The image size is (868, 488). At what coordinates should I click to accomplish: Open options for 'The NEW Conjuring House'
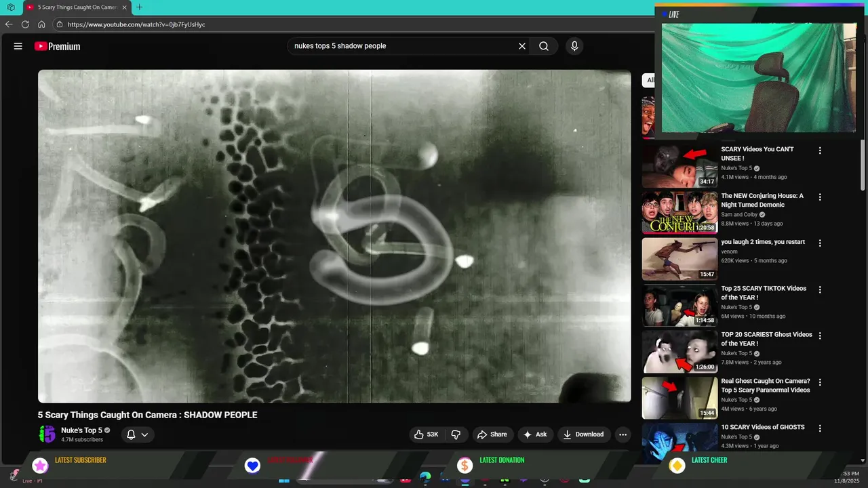pos(820,197)
